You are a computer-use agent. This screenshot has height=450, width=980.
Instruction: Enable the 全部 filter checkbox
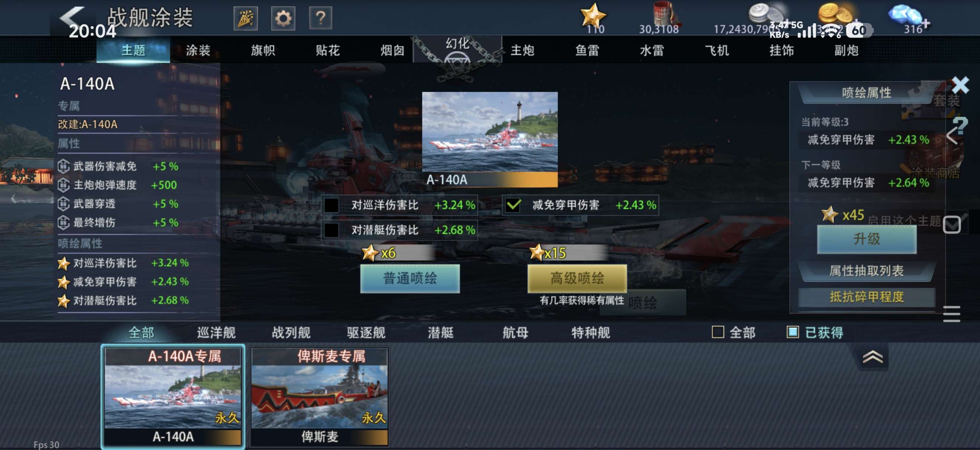point(718,332)
